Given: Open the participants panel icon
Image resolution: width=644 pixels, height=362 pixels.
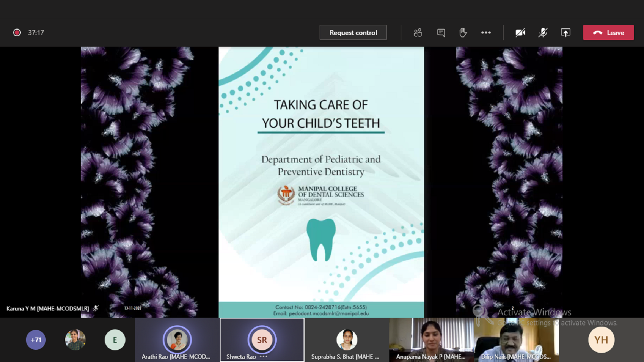Looking at the screenshot, I should pyautogui.click(x=418, y=33).
